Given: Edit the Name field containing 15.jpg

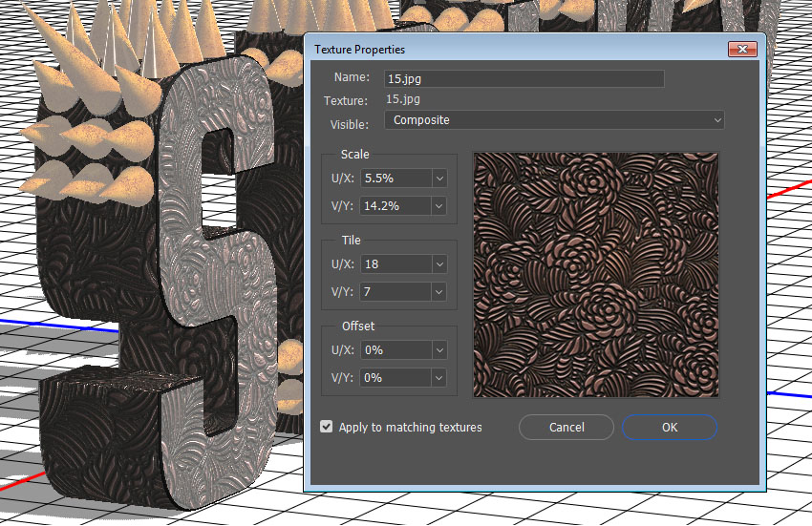Looking at the screenshot, I should tap(524, 78).
